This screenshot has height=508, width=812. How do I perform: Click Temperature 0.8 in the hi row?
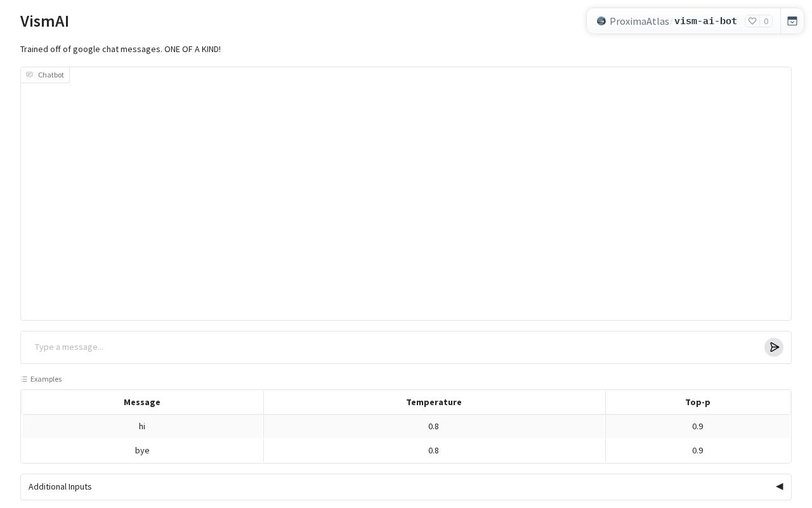434,427
